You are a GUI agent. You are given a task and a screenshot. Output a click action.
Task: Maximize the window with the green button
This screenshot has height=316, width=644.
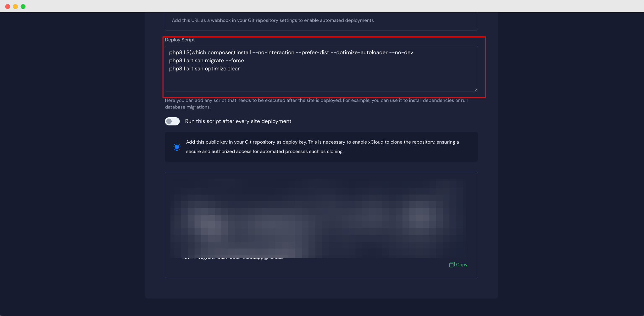pos(23,6)
